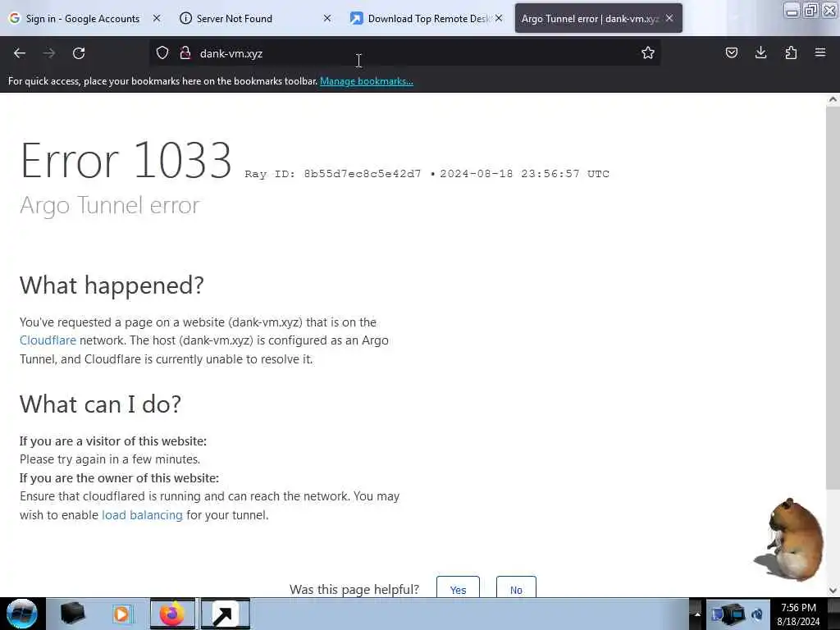Screen dimensions: 840x630
Task: Close the Argo Tunnel error tab
Action: click(x=669, y=18)
